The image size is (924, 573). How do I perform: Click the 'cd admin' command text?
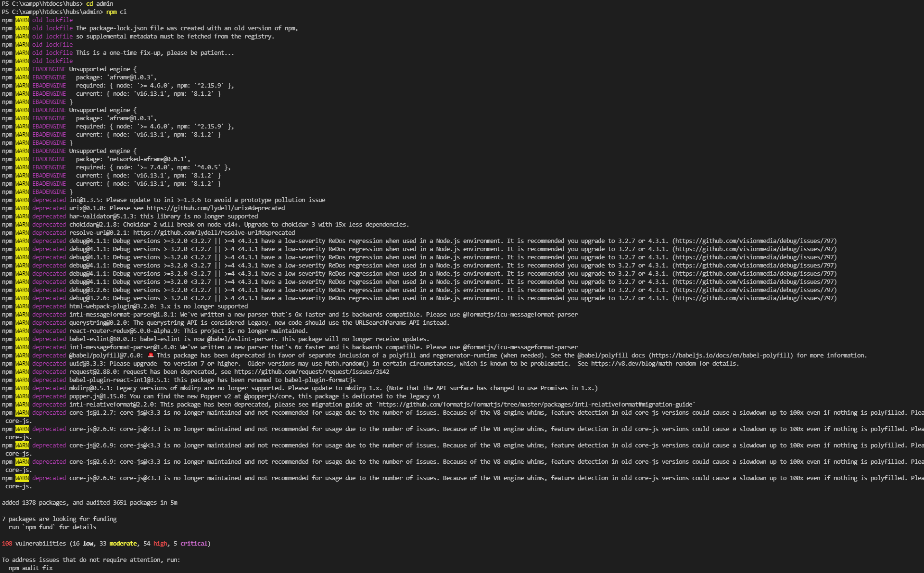100,4
